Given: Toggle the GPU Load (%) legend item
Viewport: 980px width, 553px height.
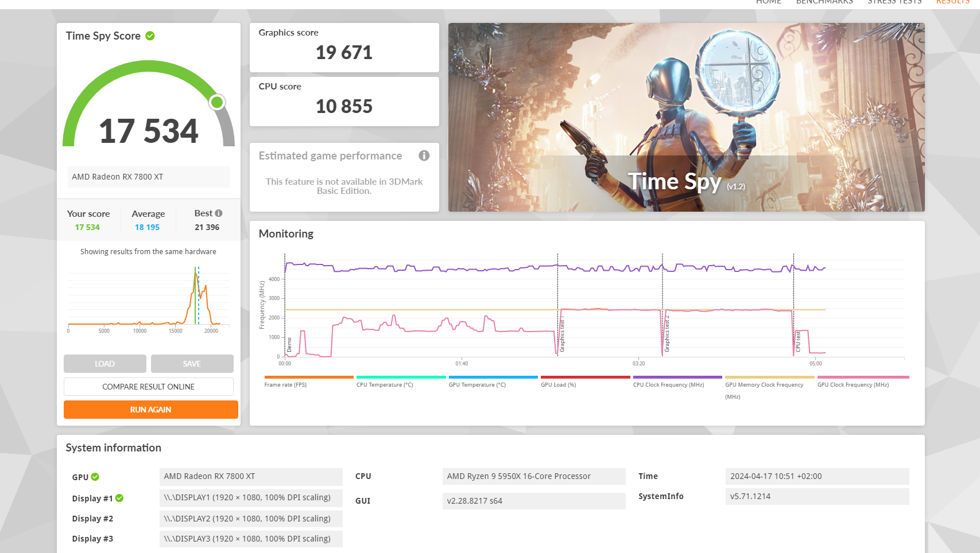Looking at the screenshot, I should click(x=586, y=381).
